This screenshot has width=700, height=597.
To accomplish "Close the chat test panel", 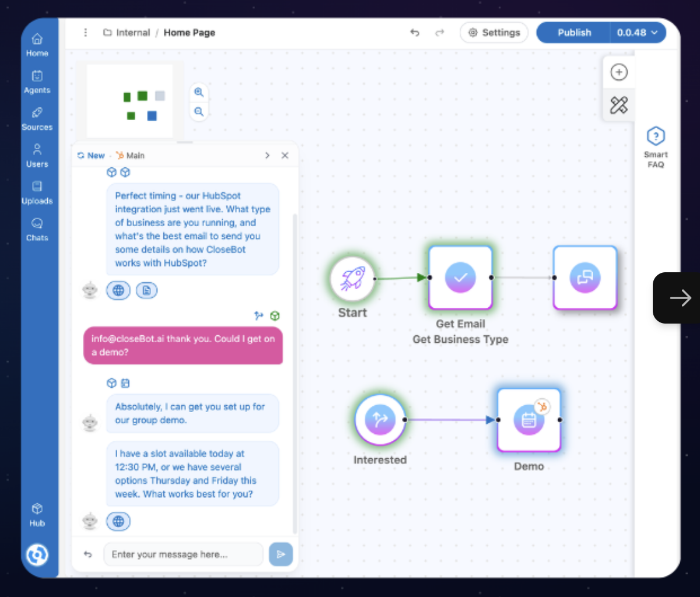I will click(x=285, y=156).
